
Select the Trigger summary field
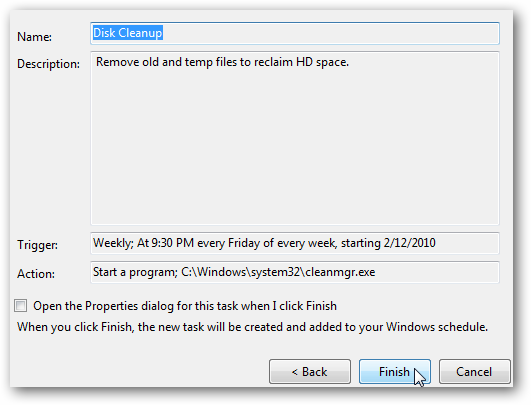pyautogui.click(x=295, y=243)
